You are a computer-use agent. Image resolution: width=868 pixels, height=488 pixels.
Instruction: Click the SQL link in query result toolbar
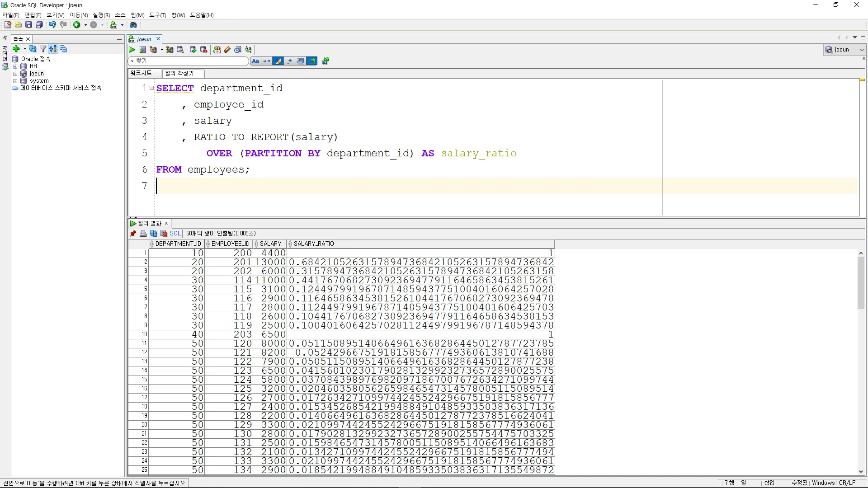coord(175,234)
